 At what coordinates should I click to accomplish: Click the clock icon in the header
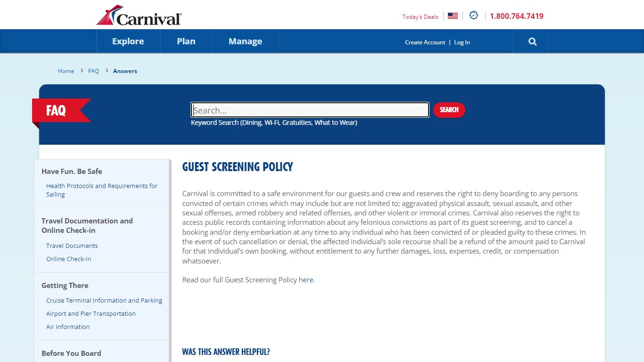[x=473, y=16]
